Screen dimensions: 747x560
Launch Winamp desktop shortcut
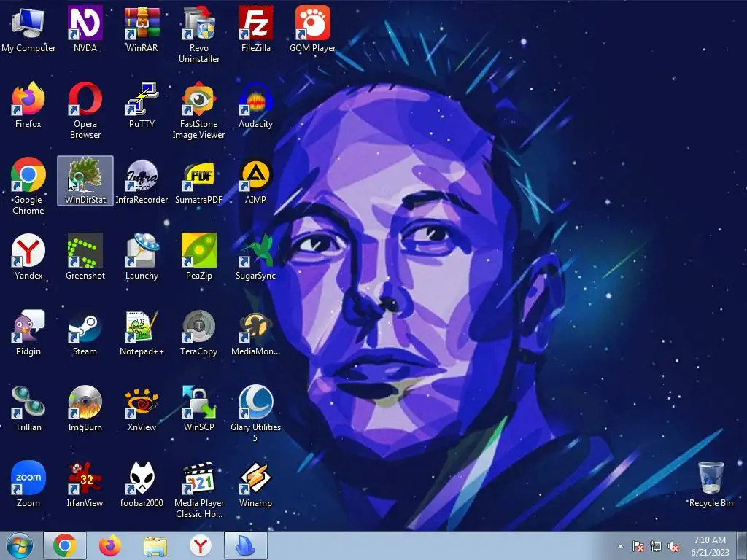point(256,484)
